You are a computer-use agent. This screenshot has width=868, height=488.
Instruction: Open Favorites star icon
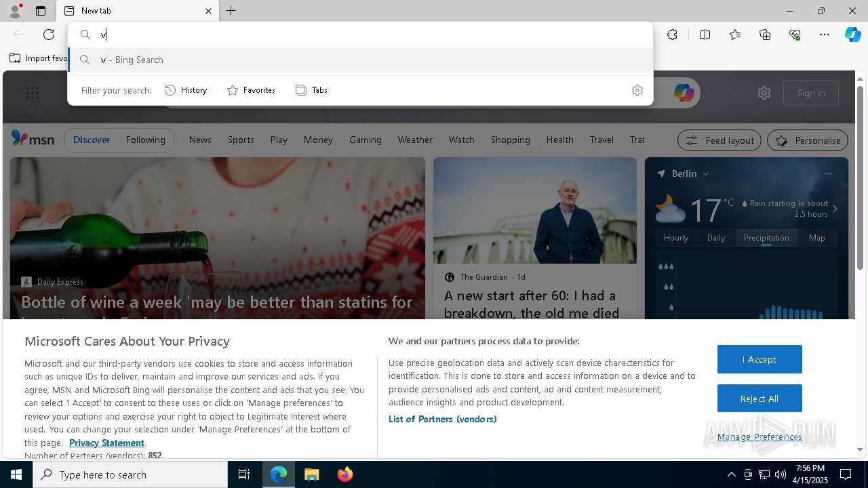click(735, 35)
